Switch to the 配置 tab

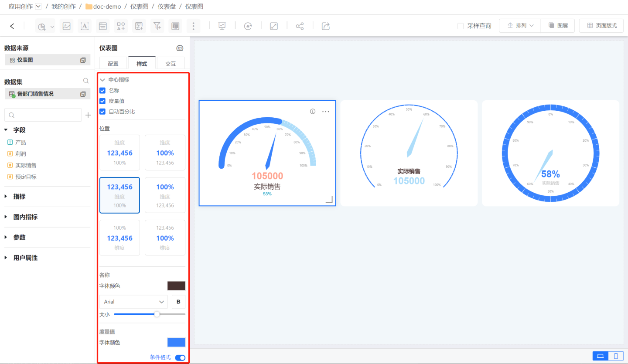(x=113, y=64)
